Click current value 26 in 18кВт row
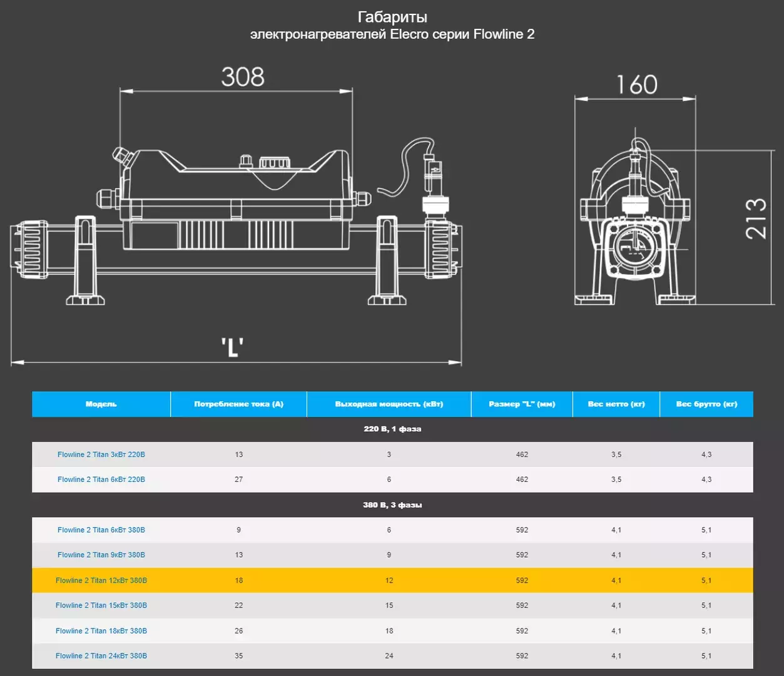Screen dimensions: 784x676 coord(239,631)
